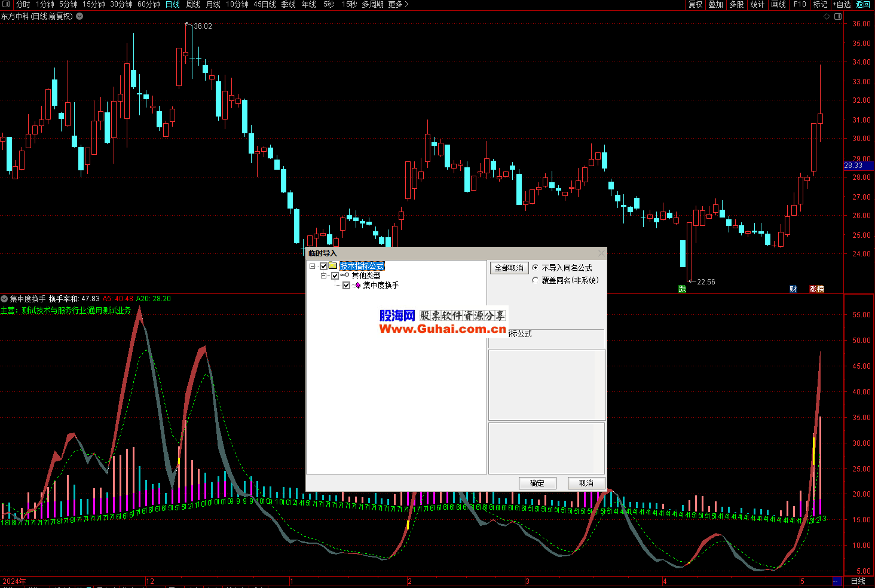Select the 技术指标公式 root tree item

point(362,266)
